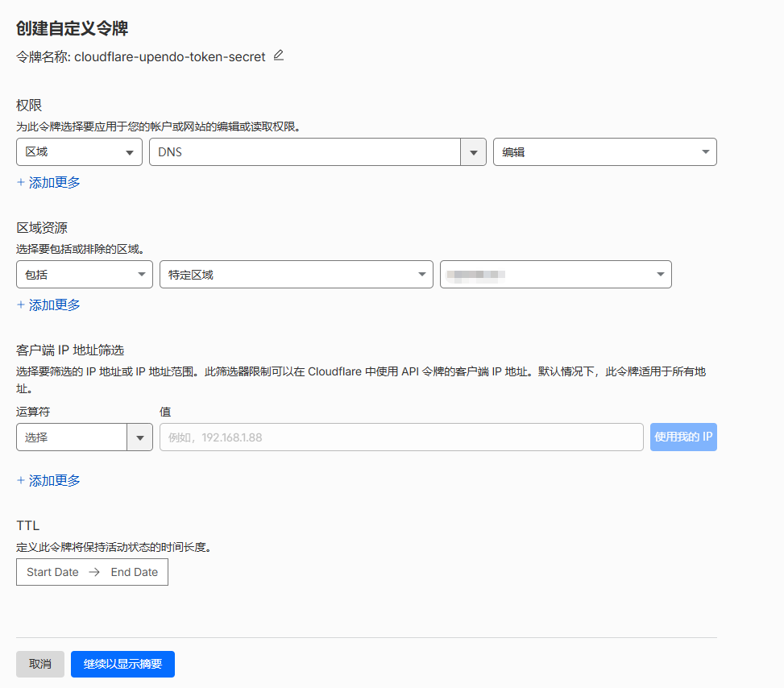Viewport: 784px width, 688px height.
Task: Click the 继续以显示摘要 button
Action: click(x=122, y=664)
